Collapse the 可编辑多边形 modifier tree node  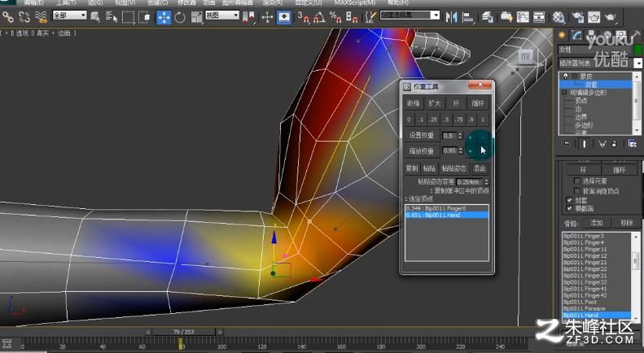click(564, 93)
